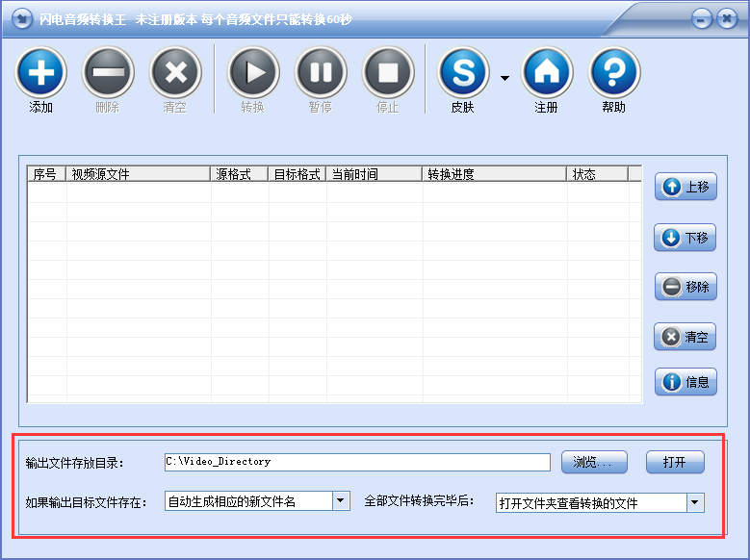This screenshot has width=750, height=560.
Task: Open the 帮助 help question icon
Action: (614, 73)
